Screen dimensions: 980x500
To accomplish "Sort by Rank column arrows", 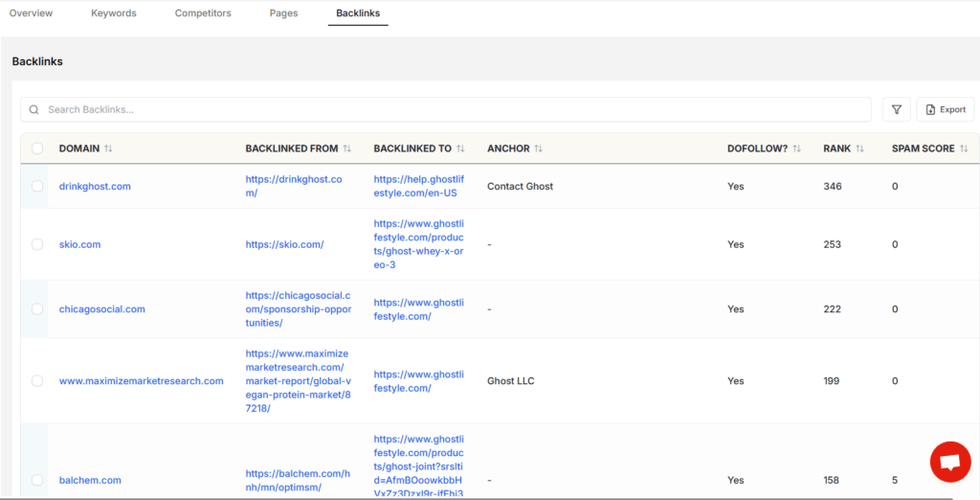I will 860,148.
